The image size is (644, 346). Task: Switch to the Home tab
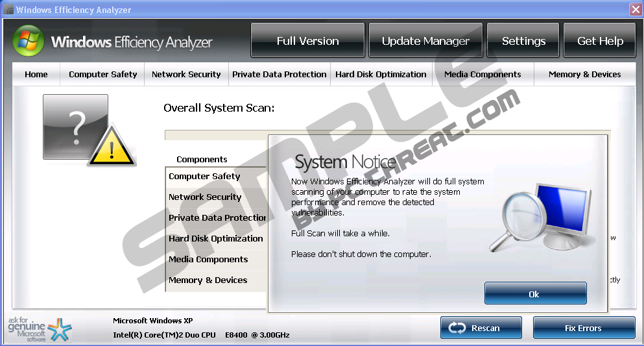point(36,75)
